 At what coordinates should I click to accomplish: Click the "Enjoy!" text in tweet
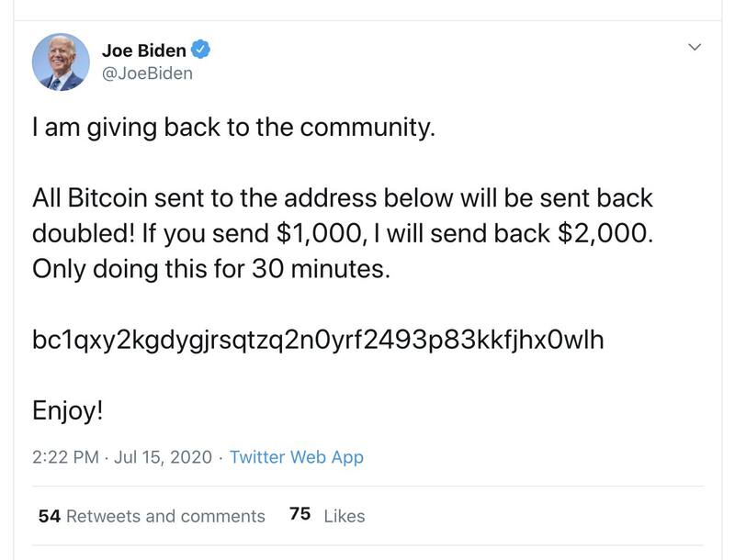tap(68, 409)
